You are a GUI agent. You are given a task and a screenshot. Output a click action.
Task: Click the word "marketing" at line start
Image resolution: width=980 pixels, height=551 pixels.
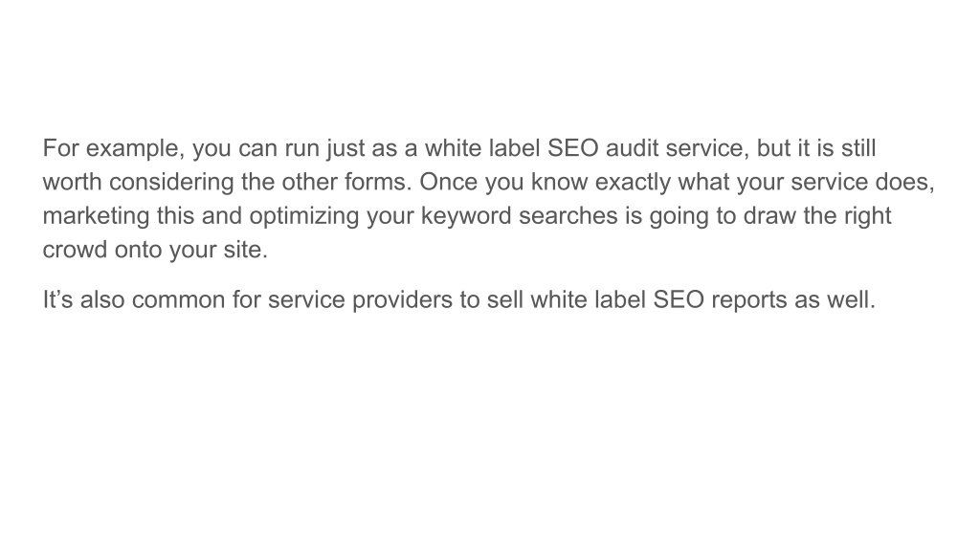(97, 217)
